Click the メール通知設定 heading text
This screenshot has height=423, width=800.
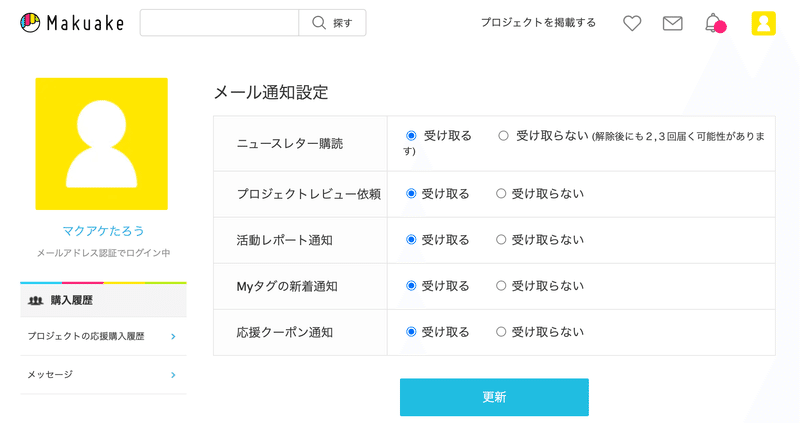[271, 92]
